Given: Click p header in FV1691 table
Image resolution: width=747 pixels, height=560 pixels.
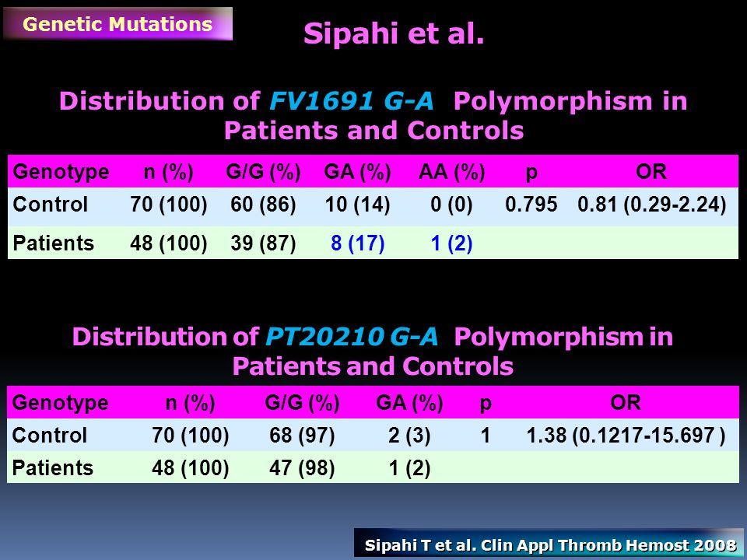Looking at the screenshot, I should (531, 173).
